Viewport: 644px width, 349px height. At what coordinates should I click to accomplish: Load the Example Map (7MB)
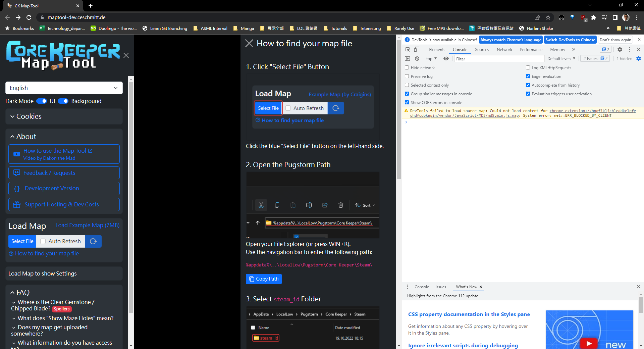coord(87,225)
